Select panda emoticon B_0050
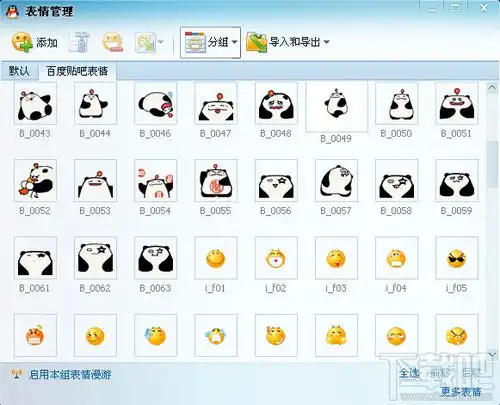 tap(397, 104)
